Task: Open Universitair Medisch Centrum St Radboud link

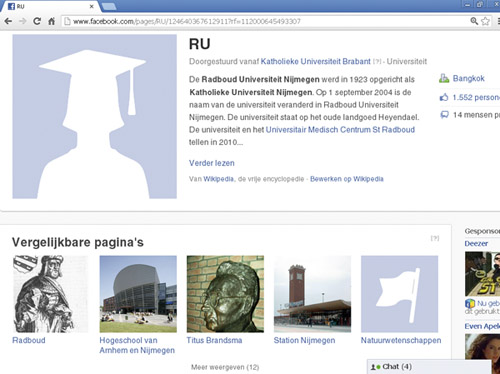Action: click(x=340, y=130)
